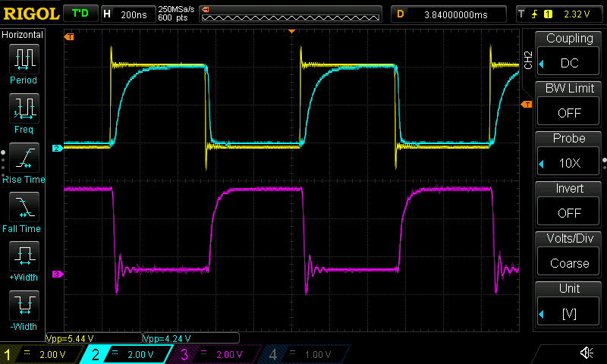
Task: Toggle the BW Limit OFF setting
Action: click(x=570, y=102)
